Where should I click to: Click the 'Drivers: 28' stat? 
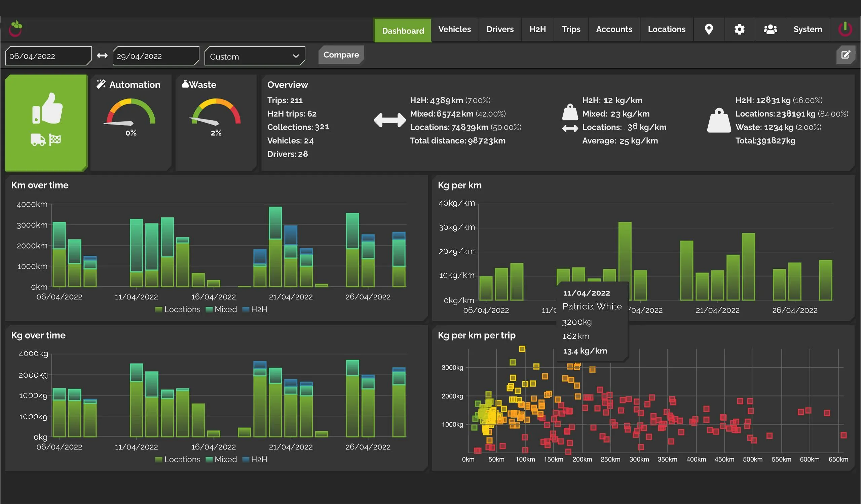click(x=287, y=154)
